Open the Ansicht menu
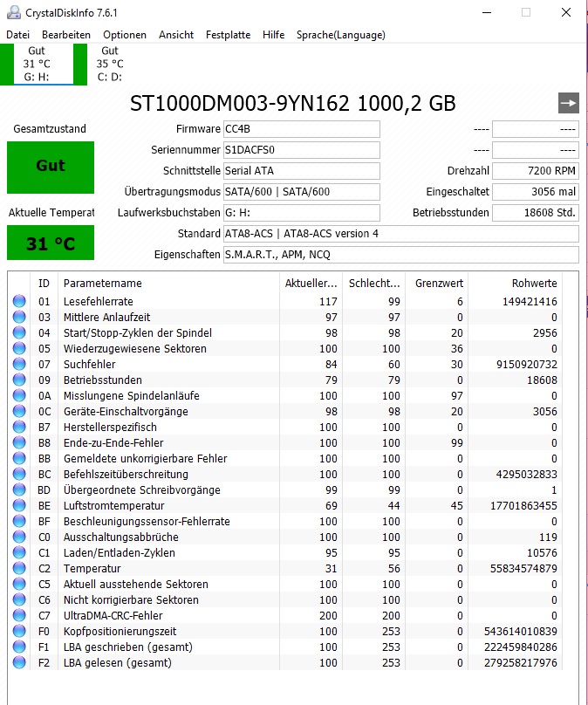 (x=175, y=35)
